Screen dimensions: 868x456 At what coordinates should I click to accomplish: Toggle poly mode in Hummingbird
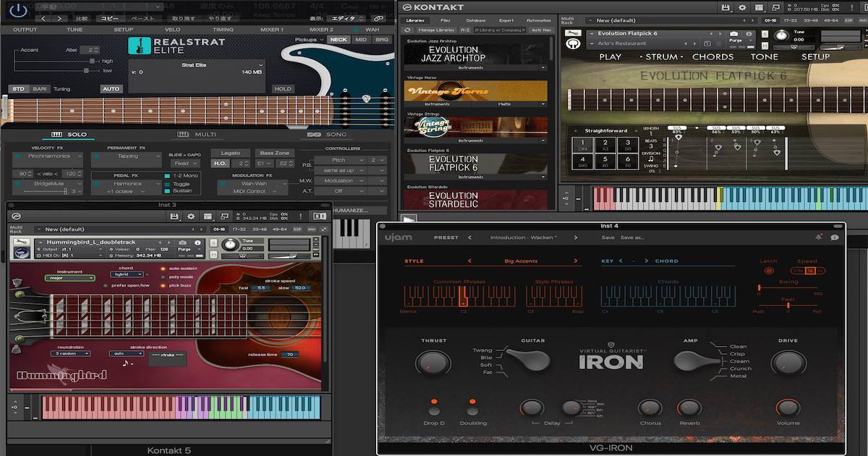164,276
